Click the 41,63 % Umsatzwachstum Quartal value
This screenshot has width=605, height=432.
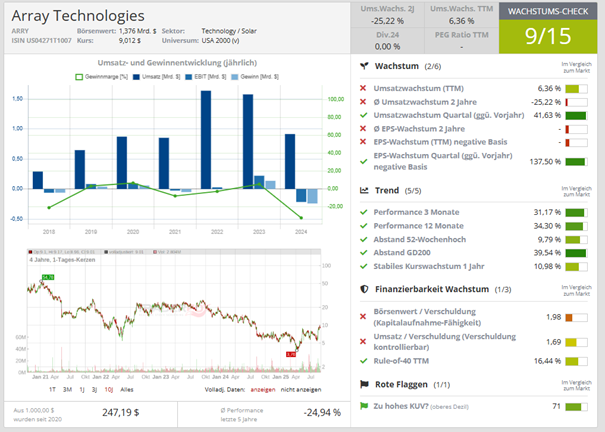click(547, 115)
